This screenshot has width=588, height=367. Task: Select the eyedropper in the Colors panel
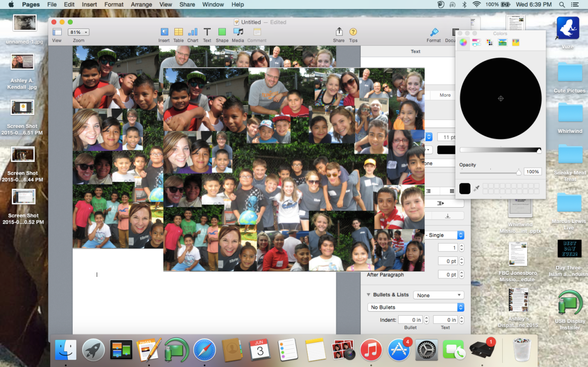click(x=477, y=189)
